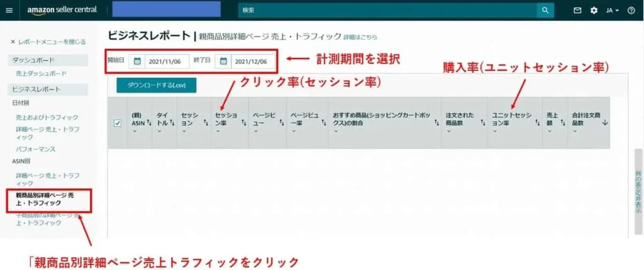Open the end date calendar icon
Screen dimensions: 644x270
(223, 62)
